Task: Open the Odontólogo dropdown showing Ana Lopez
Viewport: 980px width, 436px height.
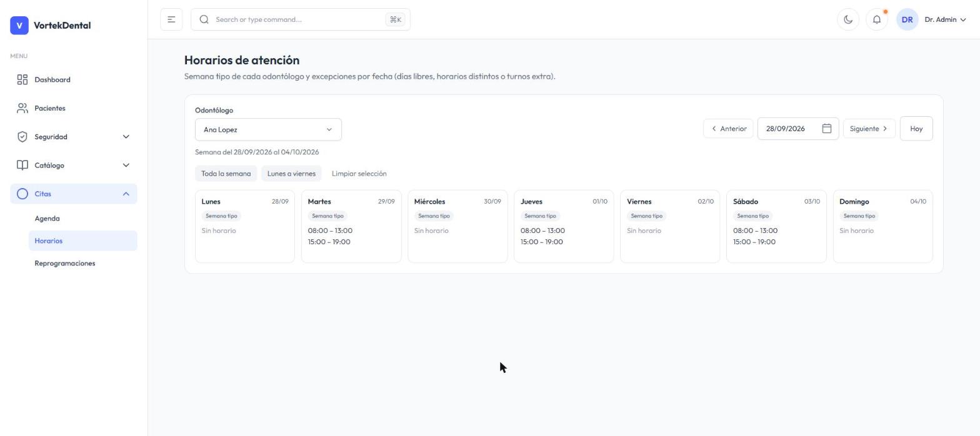Action: (x=268, y=129)
